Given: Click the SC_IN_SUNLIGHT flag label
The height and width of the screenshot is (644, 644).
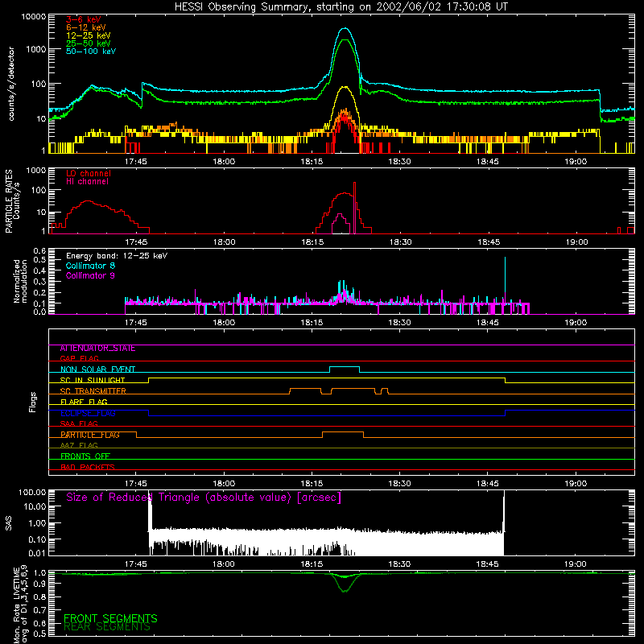Looking at the screenshot, I should pyautogui.click(x=93, y=380).
